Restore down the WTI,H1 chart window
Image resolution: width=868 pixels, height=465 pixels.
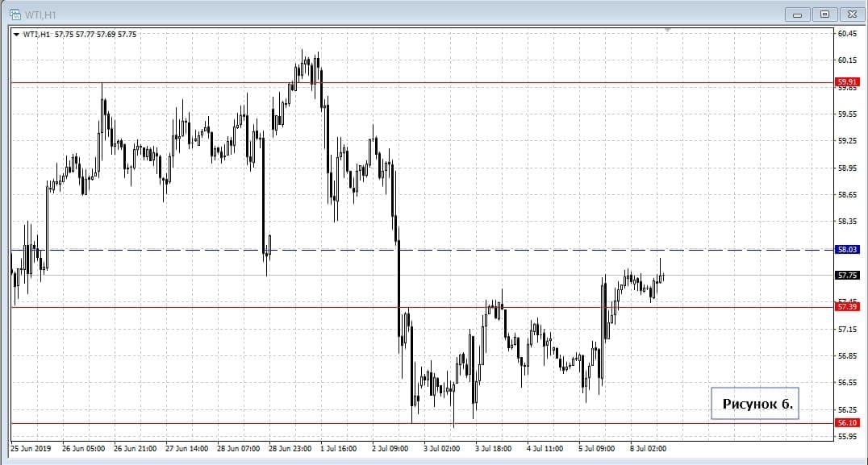tap(824, 15)
